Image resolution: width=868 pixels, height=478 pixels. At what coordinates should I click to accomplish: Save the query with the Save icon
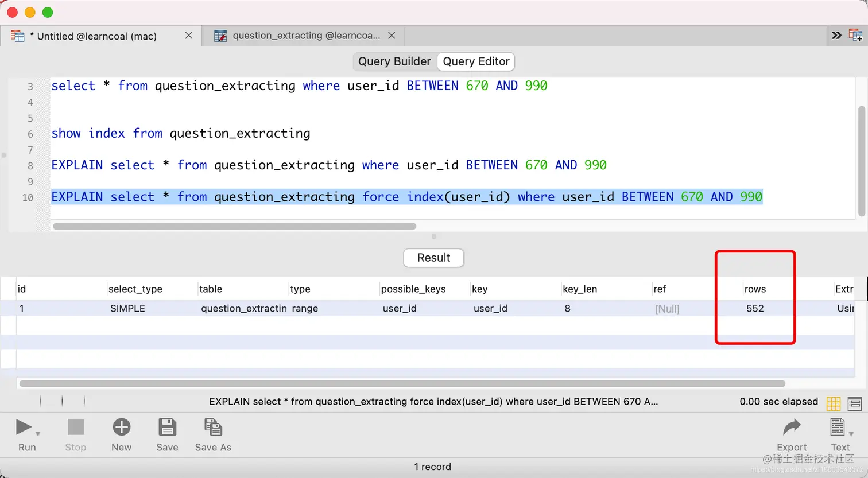[167, 428]
